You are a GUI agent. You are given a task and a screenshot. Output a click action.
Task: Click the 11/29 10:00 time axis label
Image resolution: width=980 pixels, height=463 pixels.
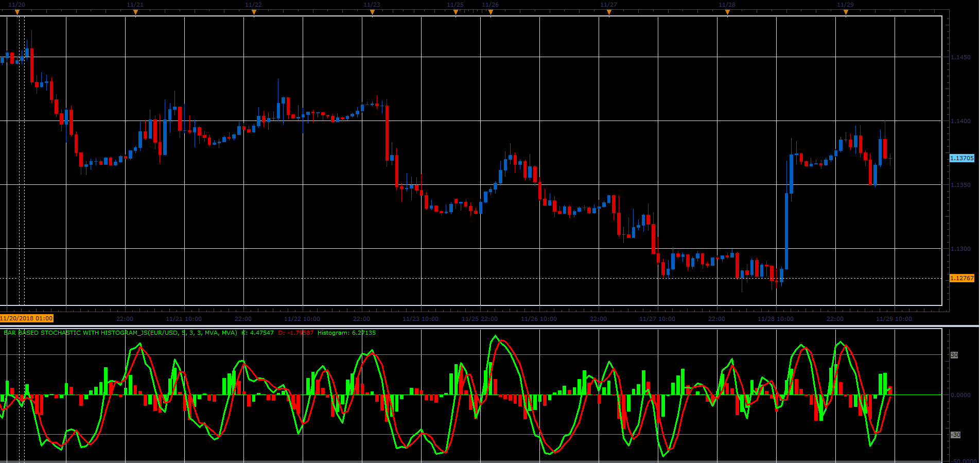point(894,319)
